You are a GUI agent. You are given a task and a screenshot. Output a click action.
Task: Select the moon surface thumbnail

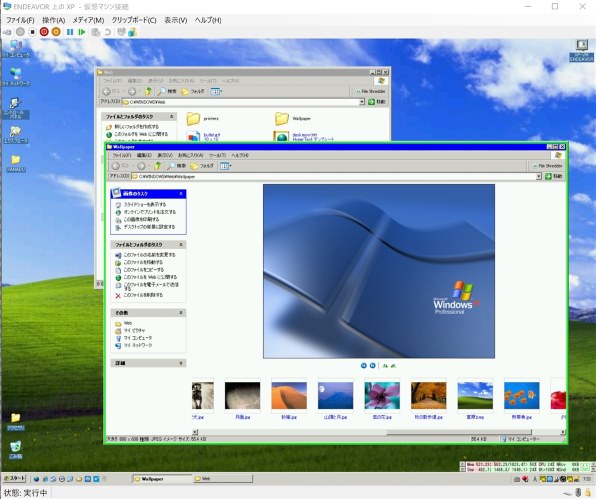[243, 396]
